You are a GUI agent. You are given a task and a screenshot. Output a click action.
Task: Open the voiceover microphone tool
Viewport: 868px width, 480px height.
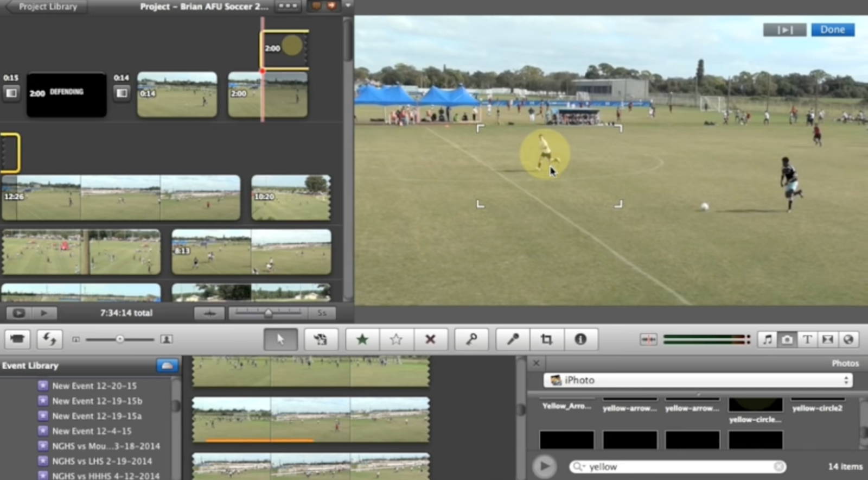(513, 339)
